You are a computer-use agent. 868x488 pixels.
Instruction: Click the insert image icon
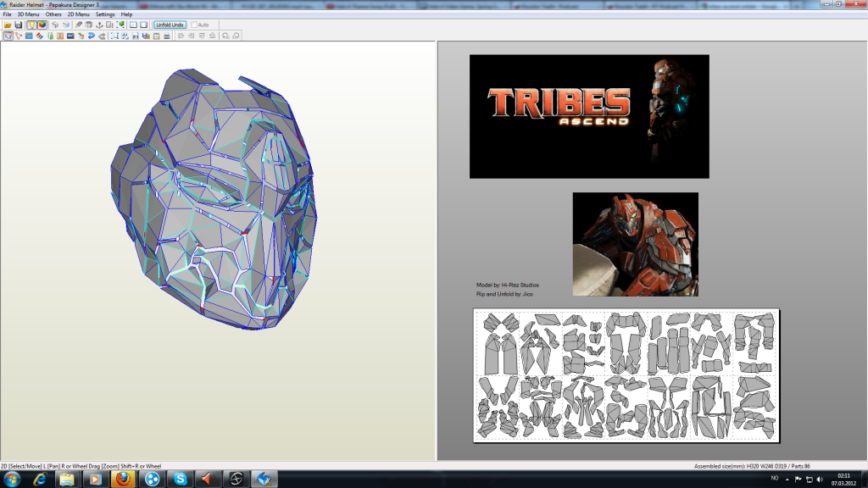70,36
